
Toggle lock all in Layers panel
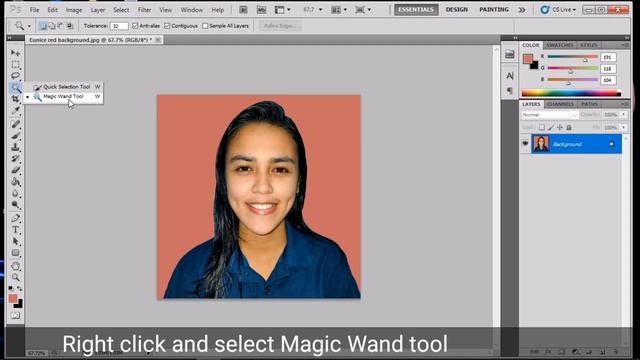[569, 127]
